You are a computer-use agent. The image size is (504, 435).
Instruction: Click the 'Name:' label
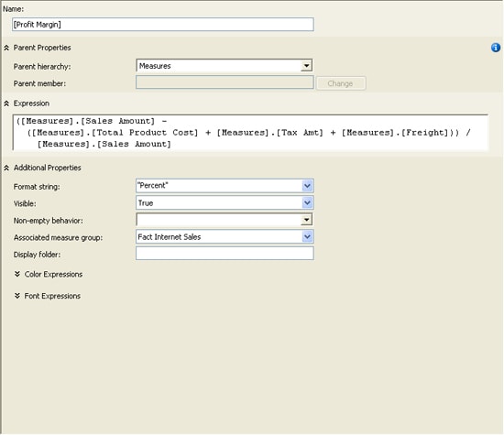coord(13,9)
